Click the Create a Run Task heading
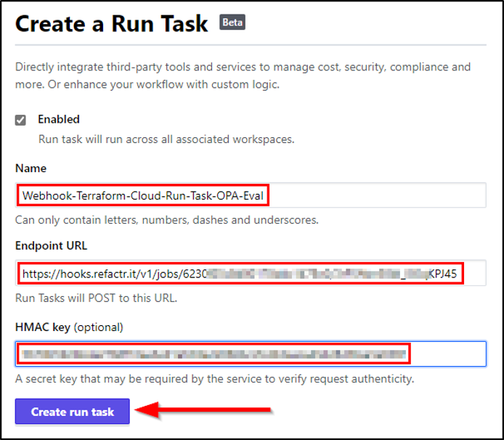Image resolution: width=504 pixels, height=440 pixels. click(113, 23)
